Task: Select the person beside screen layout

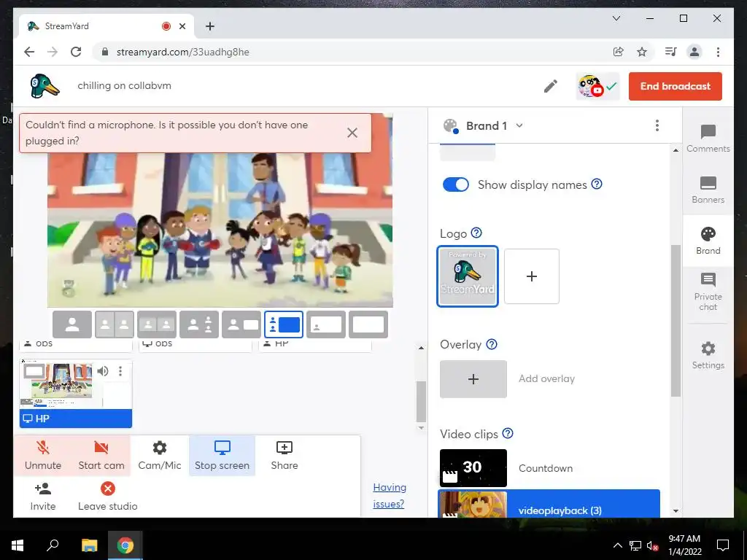Action: [241, 324]
